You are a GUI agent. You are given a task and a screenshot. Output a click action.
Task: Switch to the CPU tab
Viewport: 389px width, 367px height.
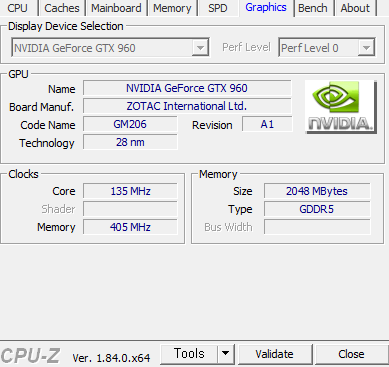[17, 8]
